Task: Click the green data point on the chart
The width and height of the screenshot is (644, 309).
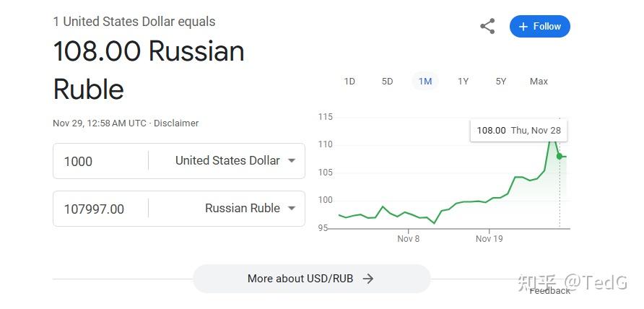Action: click(x=560, y=156)
